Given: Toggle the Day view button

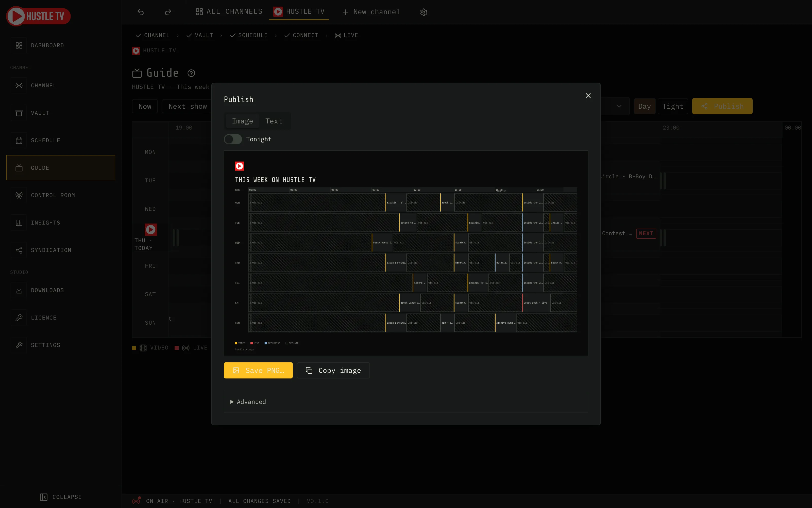Looking at the screenshot, I should click(644, 106).
